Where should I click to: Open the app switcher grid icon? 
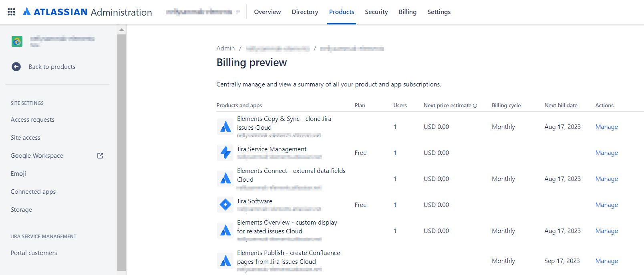pyautogui.click(x=11, y=12)
